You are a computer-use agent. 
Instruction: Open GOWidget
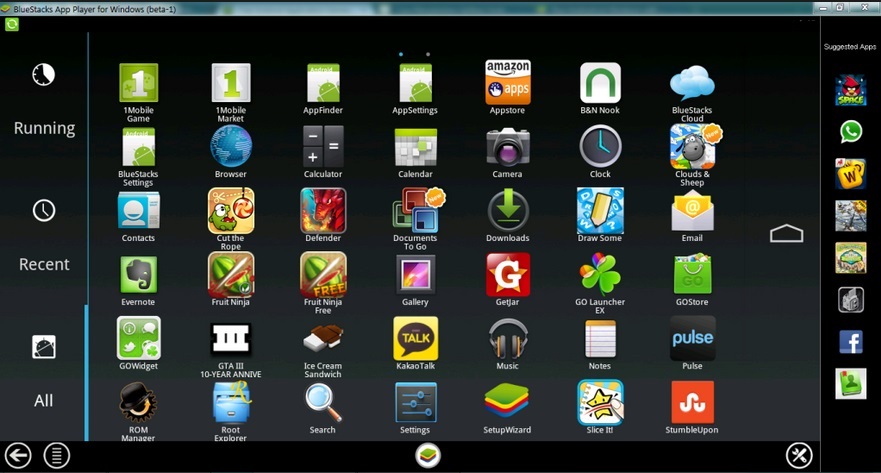pyautogui.click(x=138, y=338)
